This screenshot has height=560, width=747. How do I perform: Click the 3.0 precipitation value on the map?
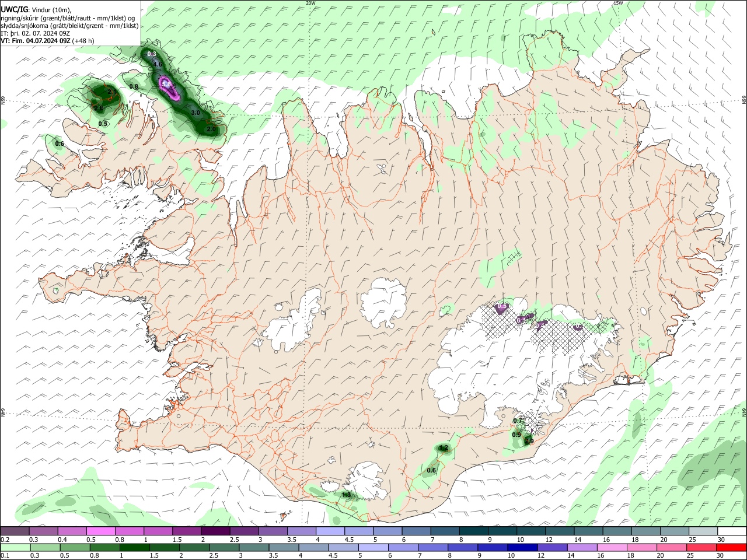pyautogui.click(x=196, y=113)
